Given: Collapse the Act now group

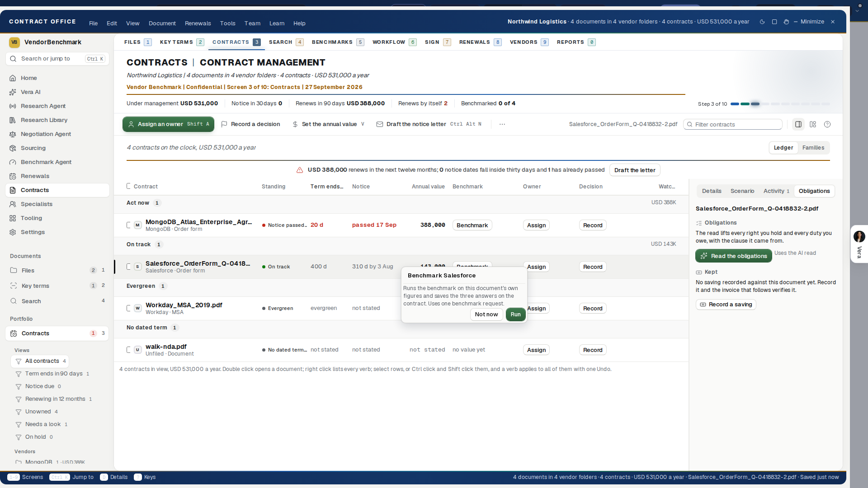Looking at the screenshot, I should (138, 203).
